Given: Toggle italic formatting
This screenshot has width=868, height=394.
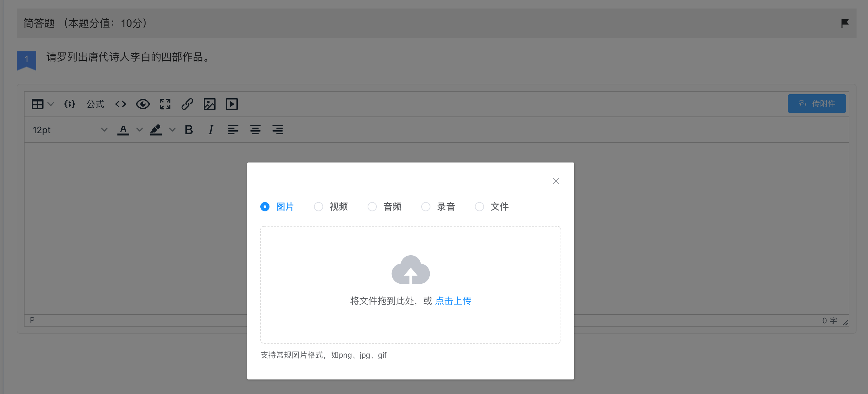Looking at the screenshot, I should coord(211,130).
